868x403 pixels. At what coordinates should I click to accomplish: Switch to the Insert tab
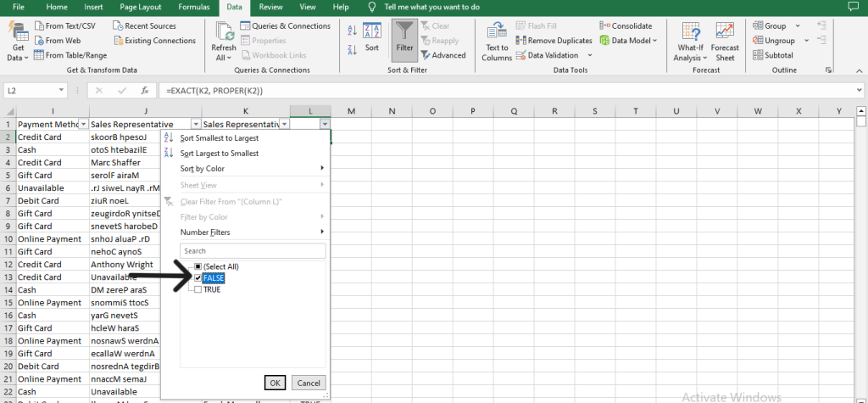coord(93,7)
